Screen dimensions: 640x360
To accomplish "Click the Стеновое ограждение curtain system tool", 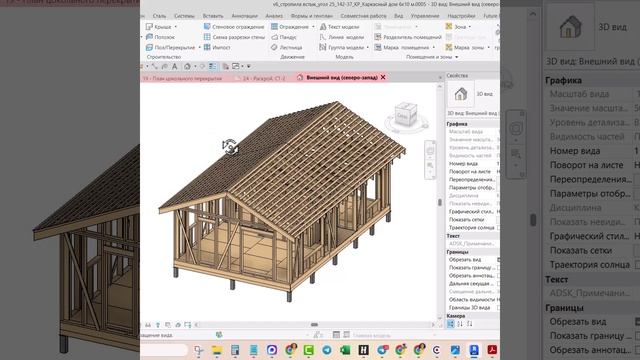I will pyautogui.click(x=234, y=27).
